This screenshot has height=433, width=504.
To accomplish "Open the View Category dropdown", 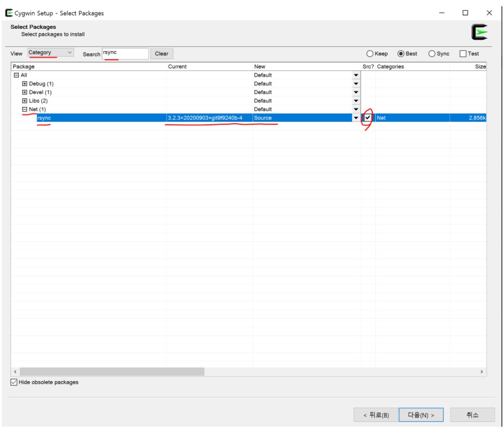I will point(51,53).
